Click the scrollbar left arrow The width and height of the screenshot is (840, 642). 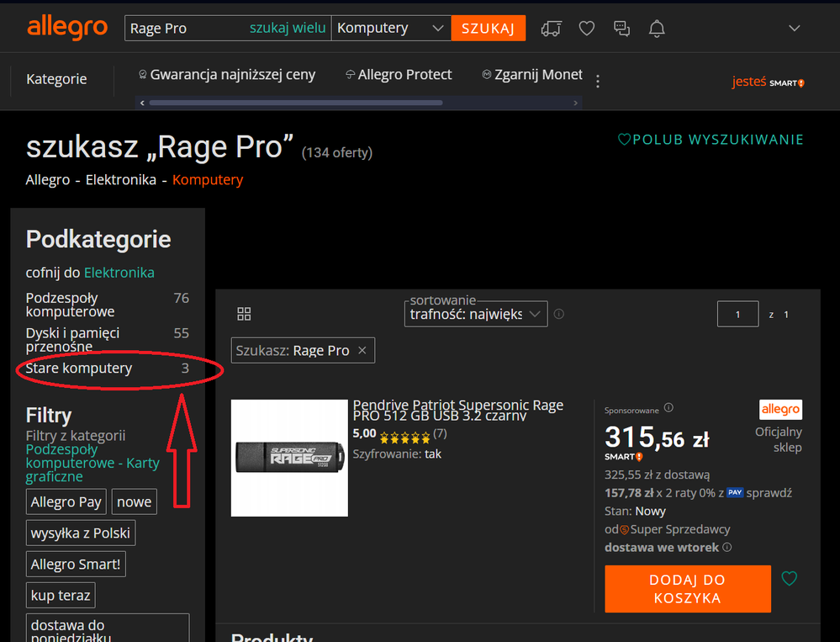coord(142,103)
